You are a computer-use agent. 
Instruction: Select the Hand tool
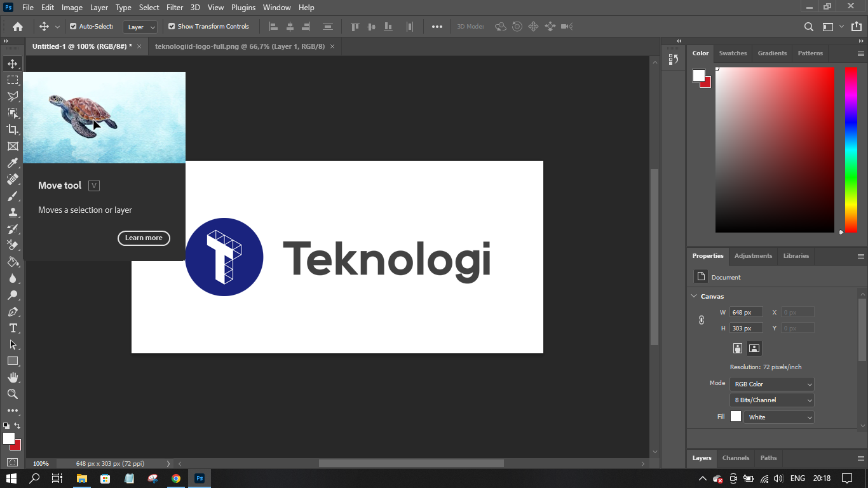[x=12, y=377]
